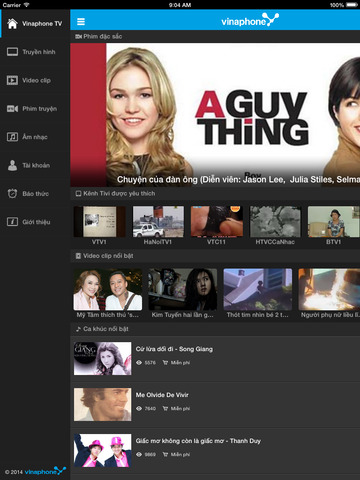Tap the Báo thức alarm clock icon

pos(12,193)
